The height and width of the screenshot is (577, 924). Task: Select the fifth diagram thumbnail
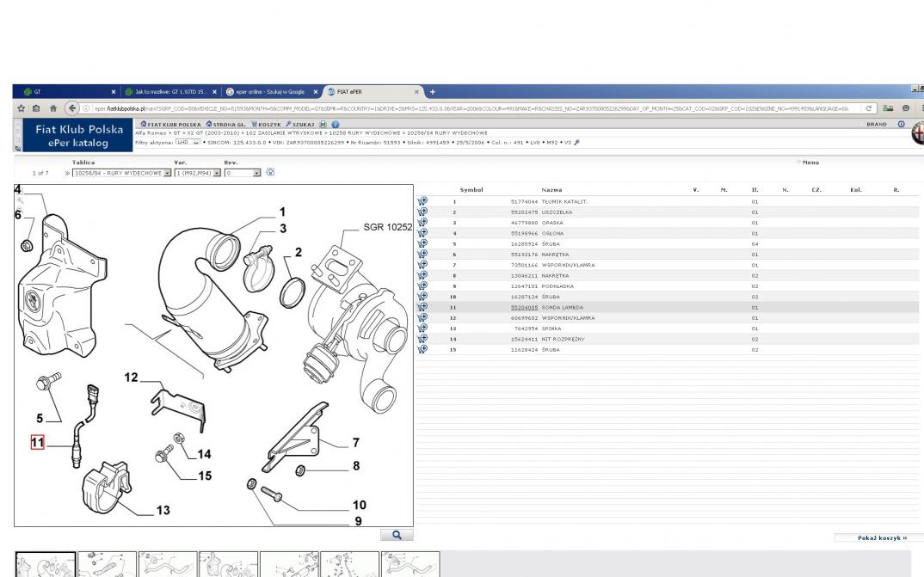coord(289,564)
